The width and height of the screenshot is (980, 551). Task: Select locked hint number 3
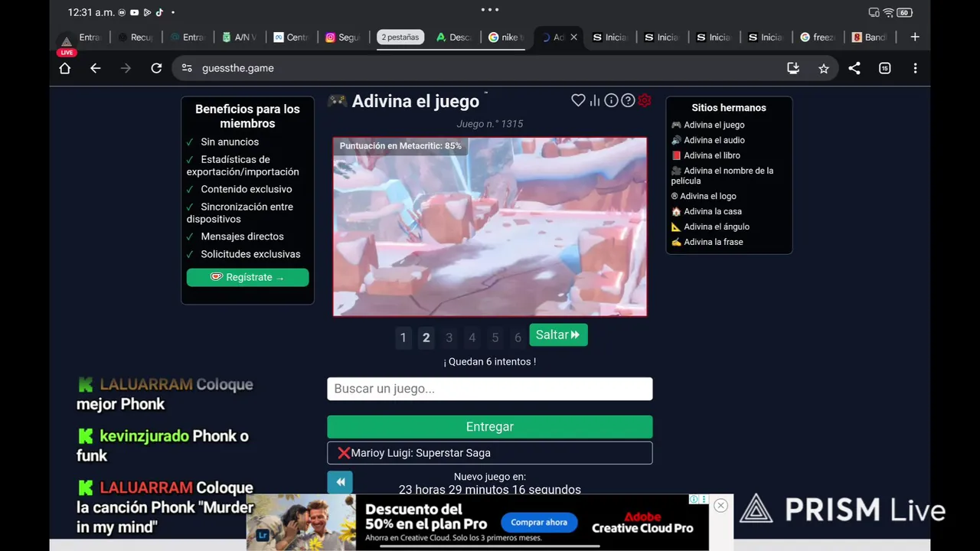[449, 337]
